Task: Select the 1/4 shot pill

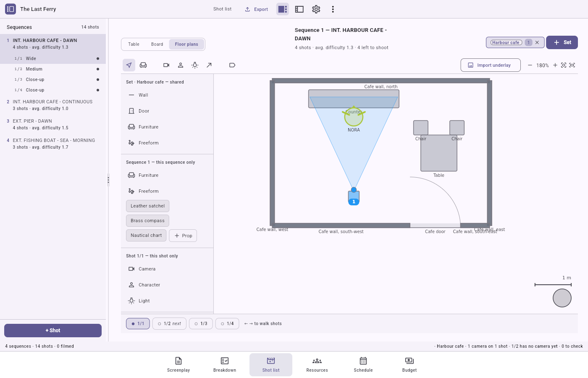Action: [x=227, y=324]
